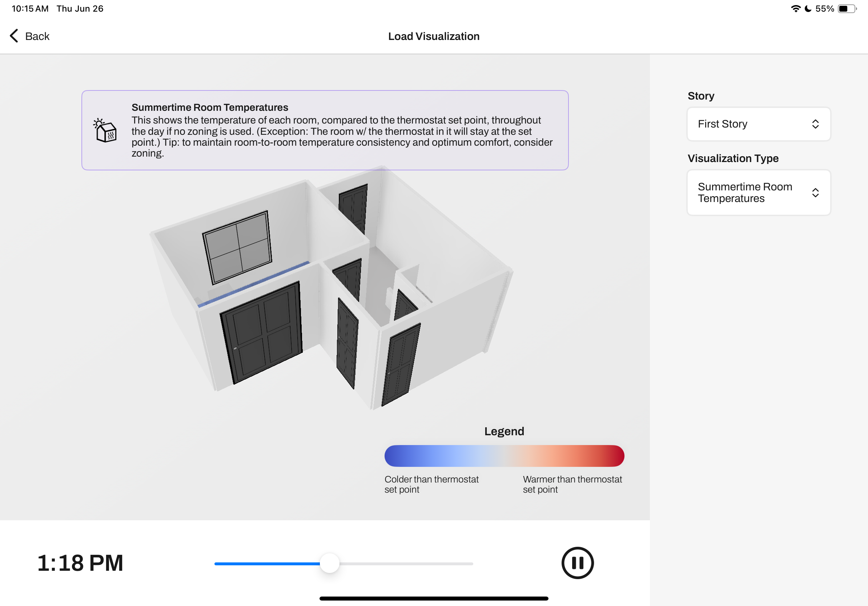Open the Story dropdown

[758, 124]
